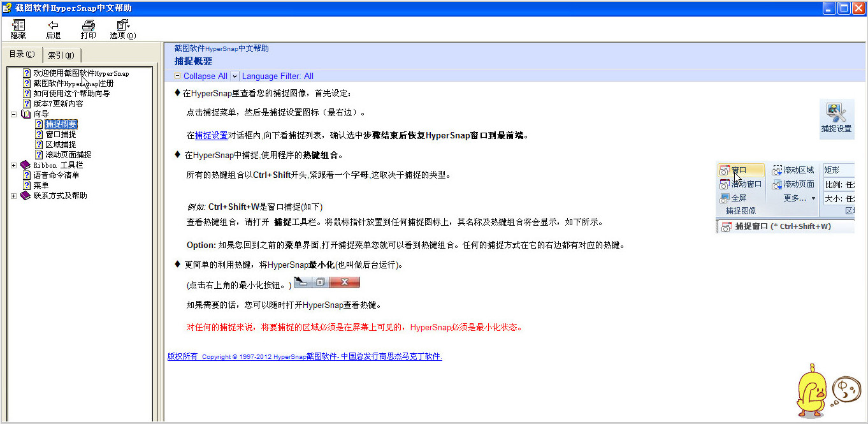Open the 窗口捕捉 tree topic
The height and width of the screenshot is (424, 868).
(x=61, y=135)
